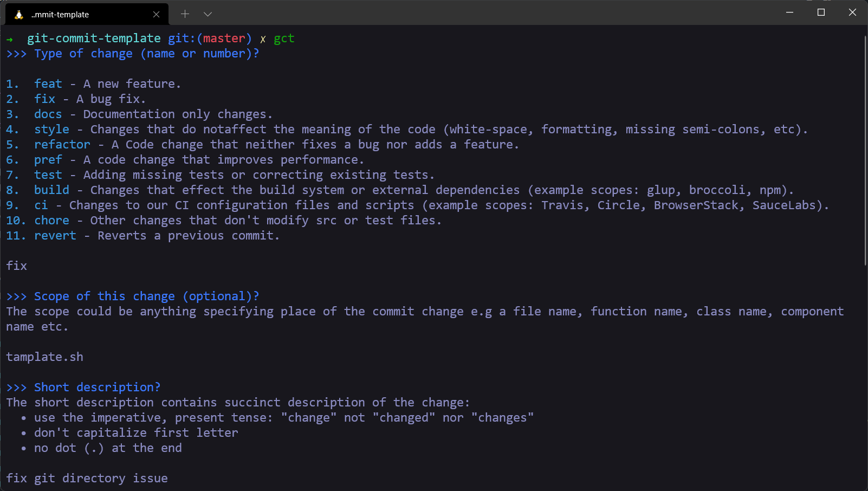Image resolution: width=868 pixels, height=491 pixels.
Task: Click the red master branch name
Action: click(x=224, y=38)
